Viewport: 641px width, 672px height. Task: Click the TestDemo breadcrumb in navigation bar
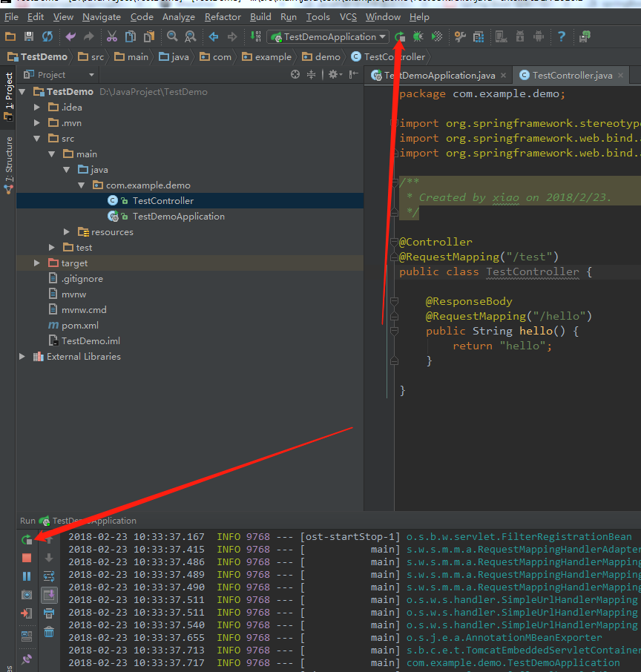(37, 57)
